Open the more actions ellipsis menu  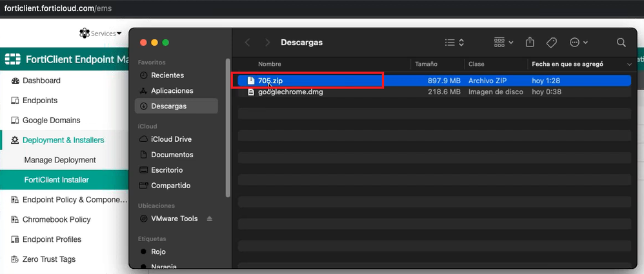click(579, 43)
